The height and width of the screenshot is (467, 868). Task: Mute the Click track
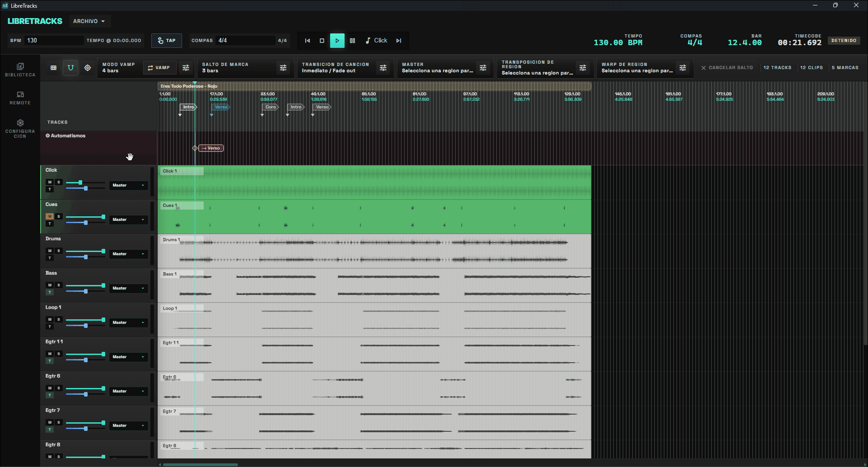(x=50, y=182)
